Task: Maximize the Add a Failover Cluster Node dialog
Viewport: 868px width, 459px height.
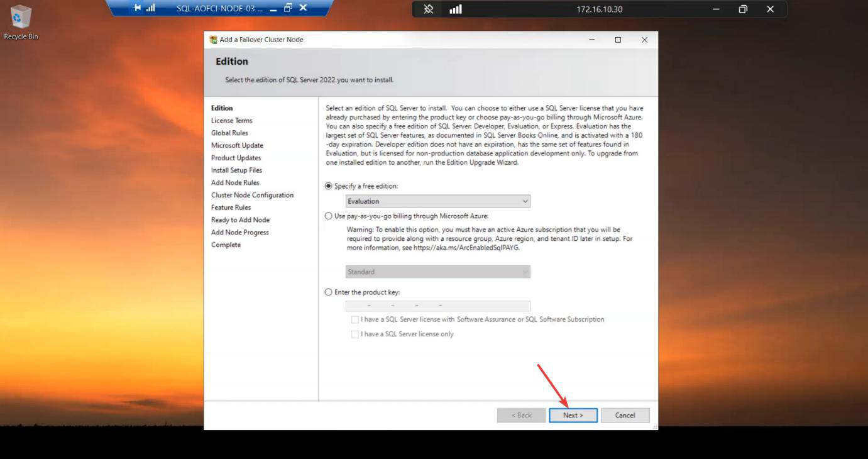Action: coord(618,40)
